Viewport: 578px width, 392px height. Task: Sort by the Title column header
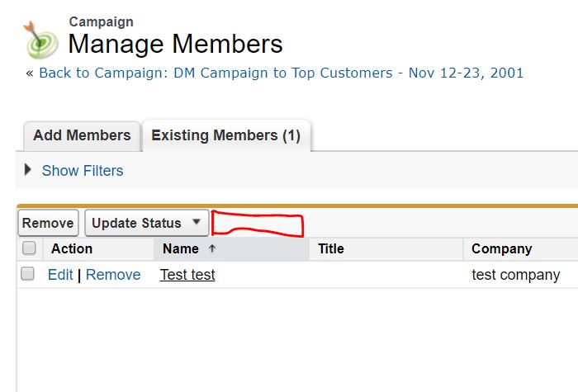pos(331,248)
